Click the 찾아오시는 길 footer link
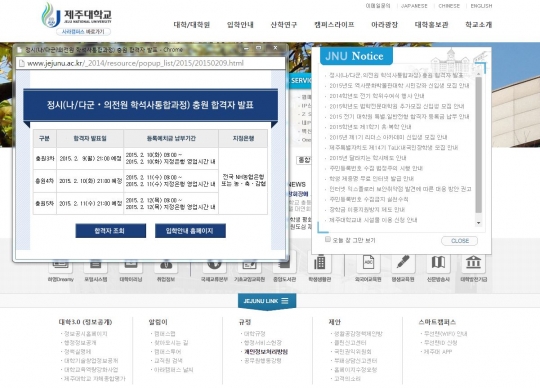 (x=171, y=343)
